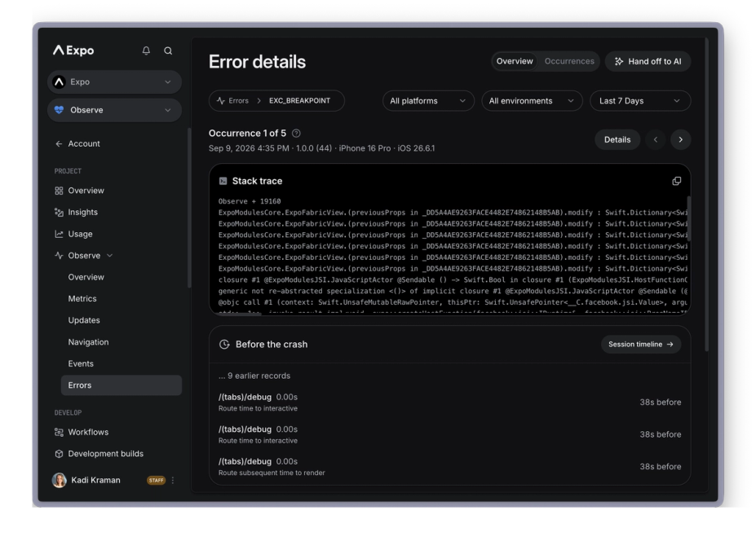This screenshot has height=550, width=756.
Task: Click the Development builds cube icon
Action: click(59, 454)
